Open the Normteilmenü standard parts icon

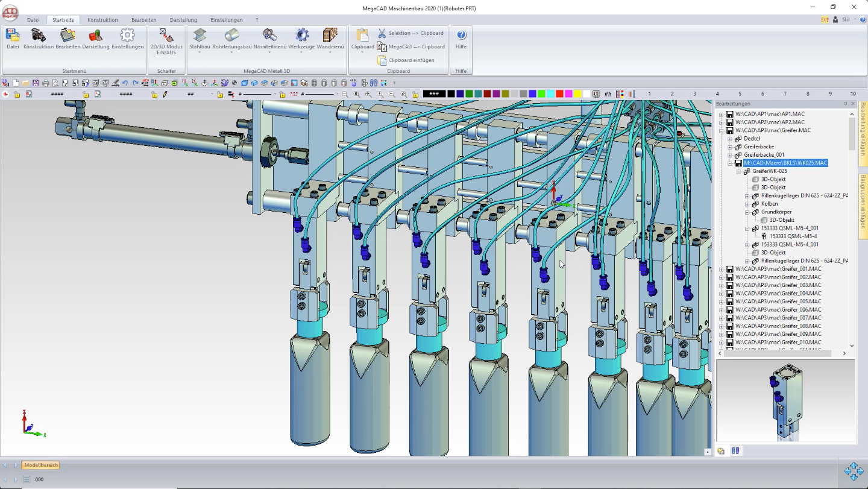pos(269,36)
